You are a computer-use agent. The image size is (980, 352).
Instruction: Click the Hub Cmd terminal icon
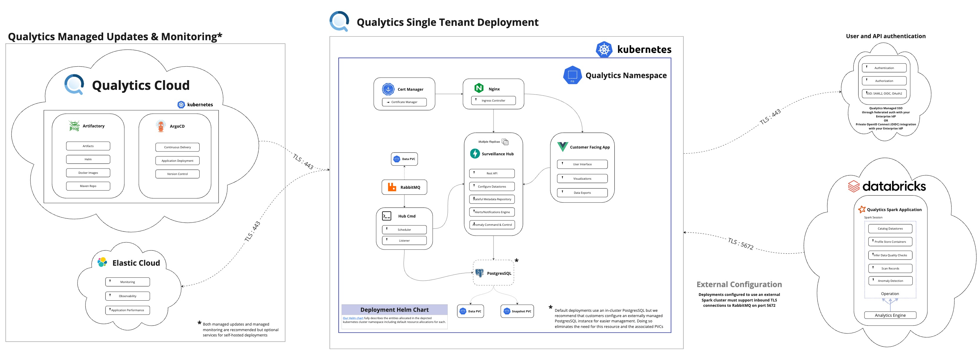pyautogui.click(x=387, y=216)
